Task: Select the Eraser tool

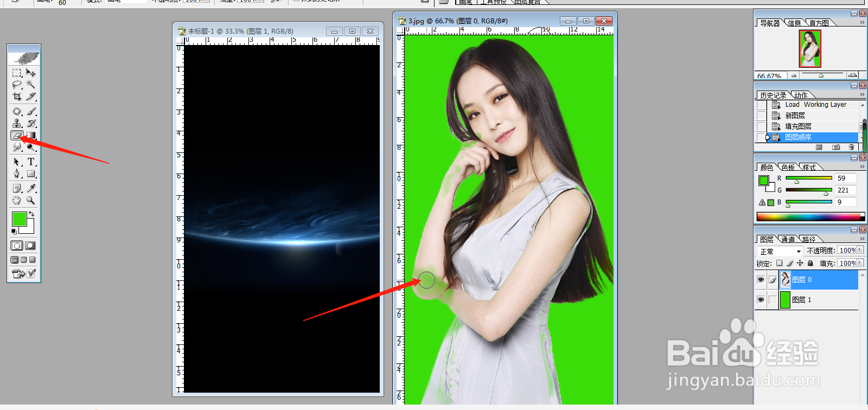Action: [17, 135]
